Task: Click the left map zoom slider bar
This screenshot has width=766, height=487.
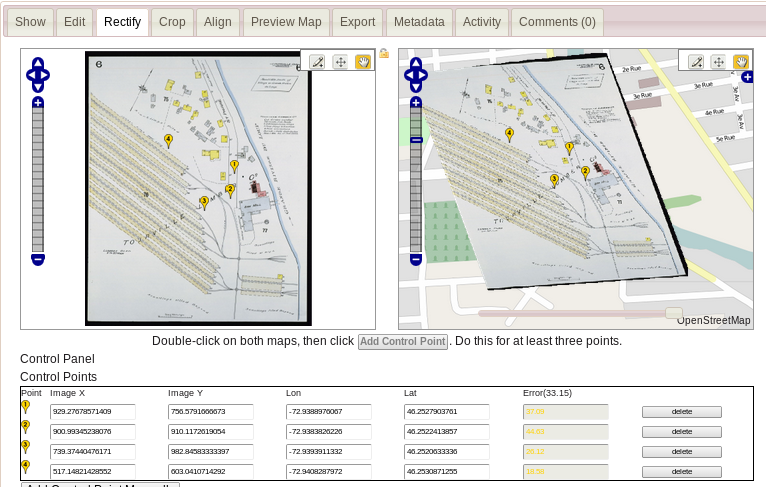Action: (38, 180)
